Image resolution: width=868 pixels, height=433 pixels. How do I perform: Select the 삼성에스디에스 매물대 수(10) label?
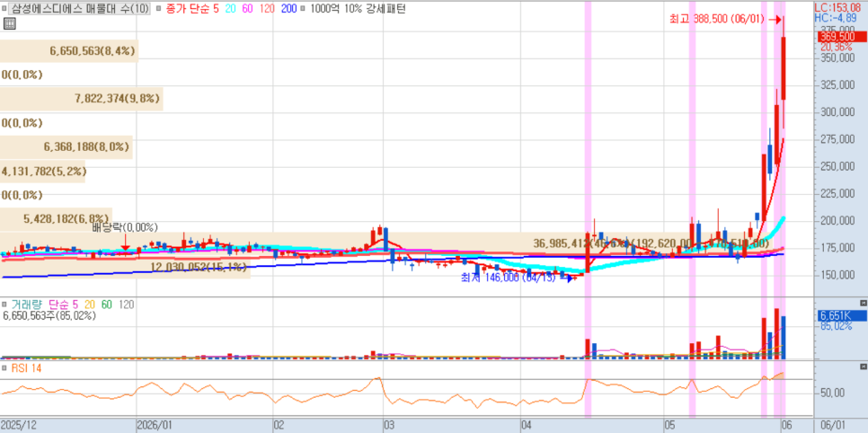(79, 8)
